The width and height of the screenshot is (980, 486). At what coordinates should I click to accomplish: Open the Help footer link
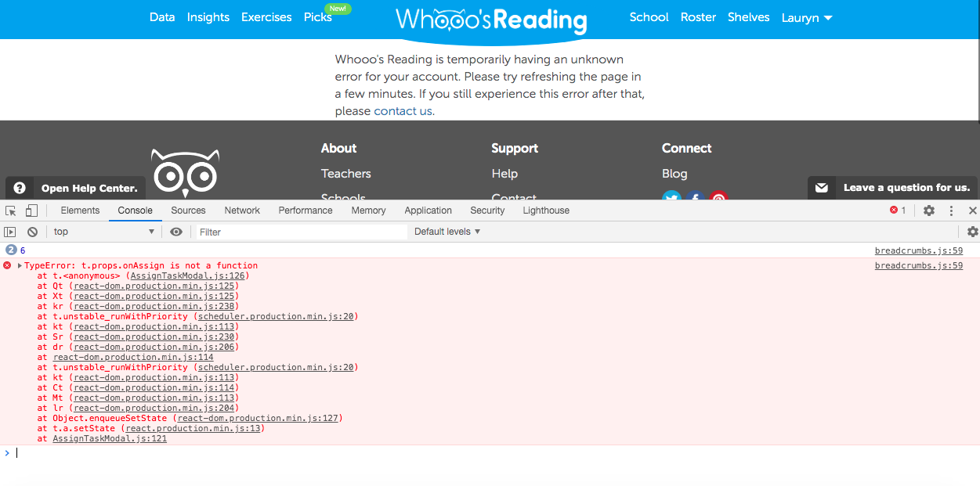click(504, 174)
